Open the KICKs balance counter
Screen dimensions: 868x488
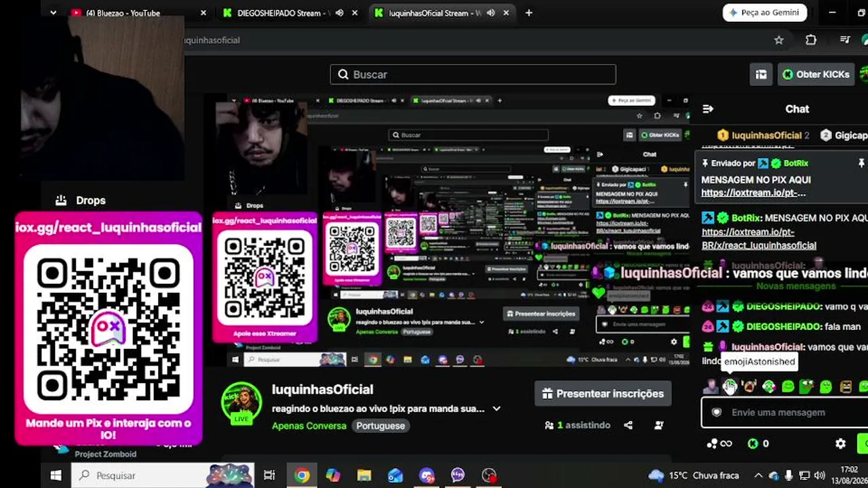click(758, 444)
